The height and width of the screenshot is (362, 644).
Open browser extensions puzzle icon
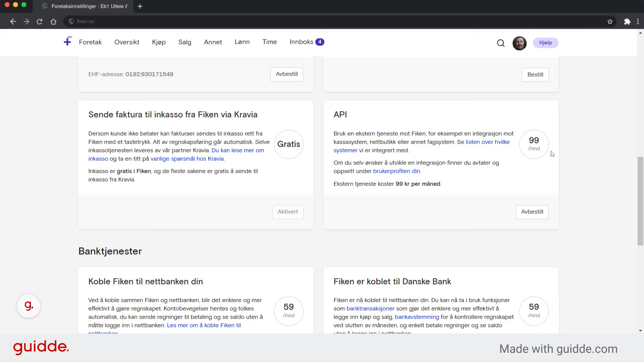tap(627, 21)
